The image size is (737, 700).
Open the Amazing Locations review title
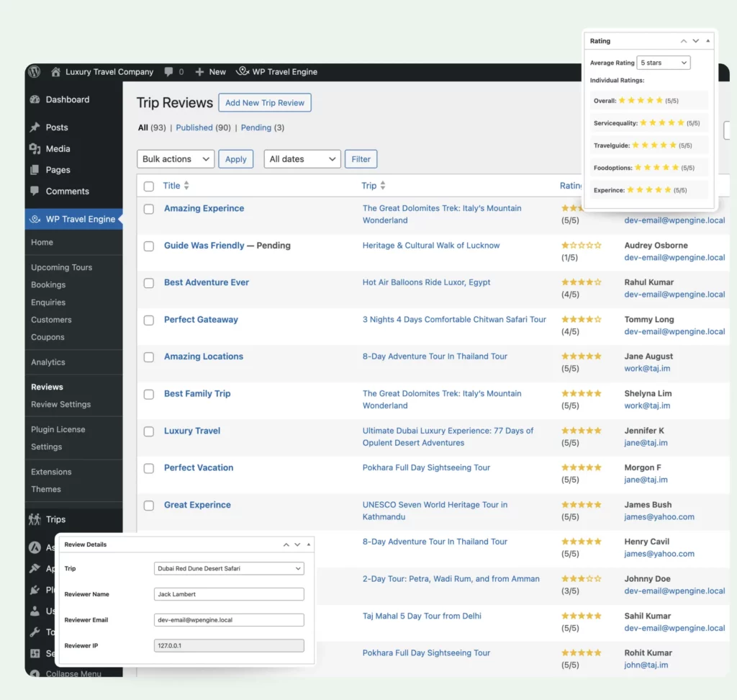(x=204, y=356)
